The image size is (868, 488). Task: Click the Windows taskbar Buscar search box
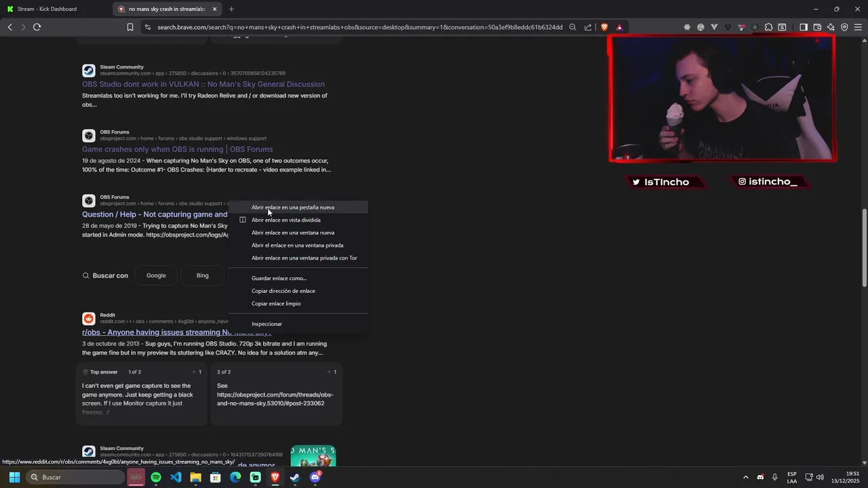(x=75, y=477)
